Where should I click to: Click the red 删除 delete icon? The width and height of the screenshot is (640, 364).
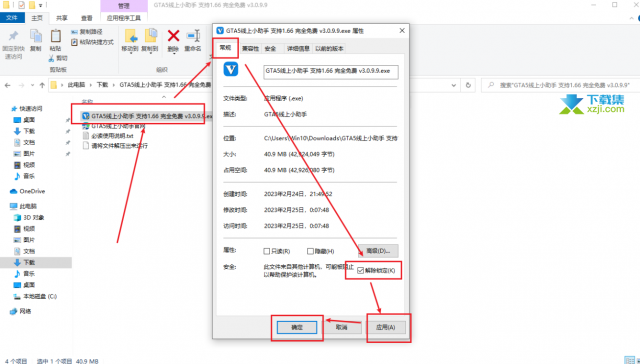click(173, 36)
